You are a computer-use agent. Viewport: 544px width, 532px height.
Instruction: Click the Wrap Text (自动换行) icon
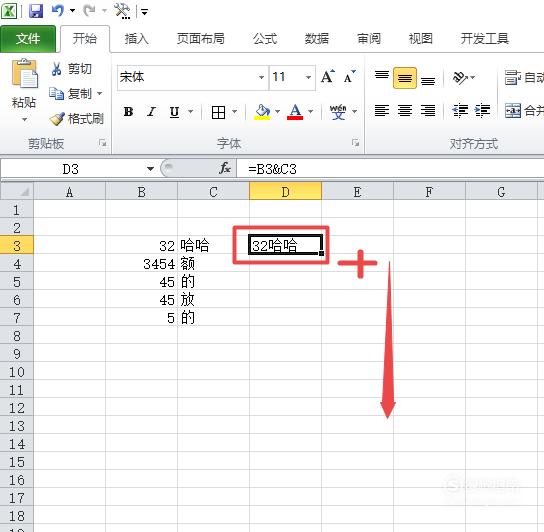point(512,78)
